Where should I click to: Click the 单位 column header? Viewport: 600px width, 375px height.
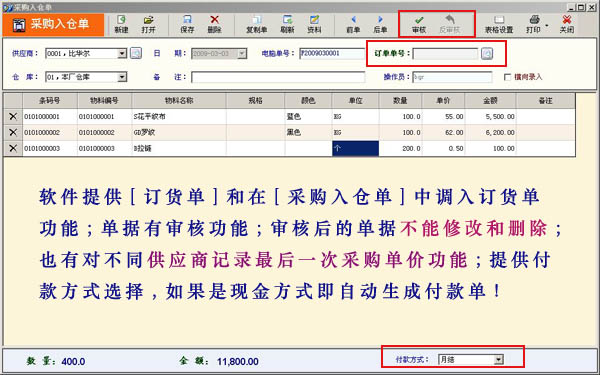355,101
